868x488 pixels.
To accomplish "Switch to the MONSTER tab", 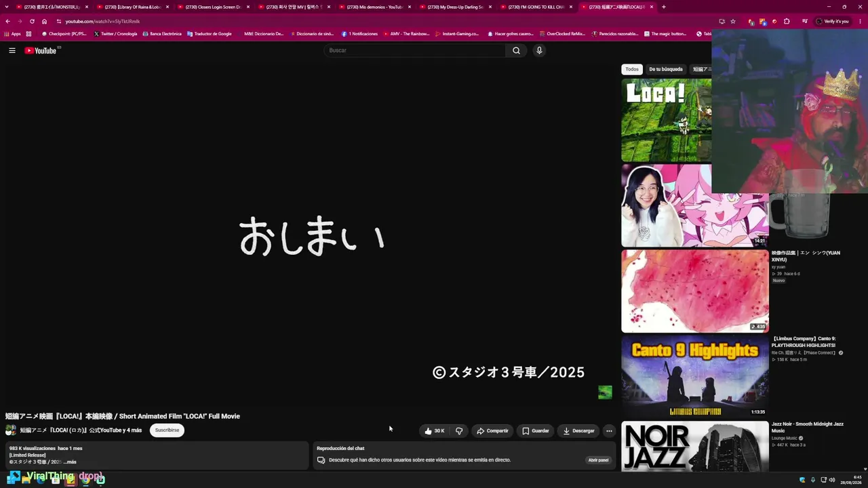I will point(52,7).
